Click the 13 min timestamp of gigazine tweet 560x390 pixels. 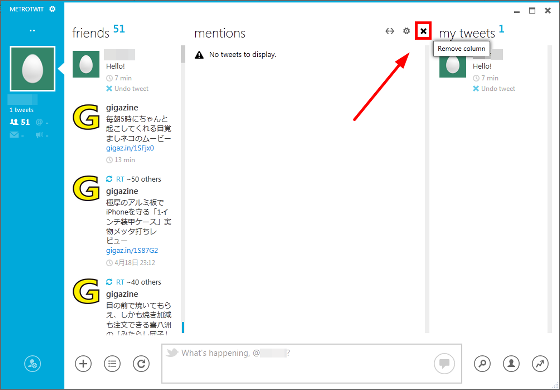point(121,160)
